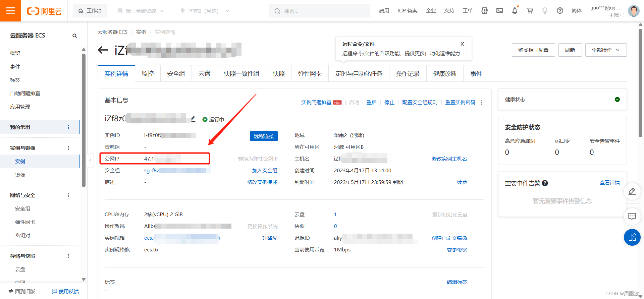Open the help question mark icon
The height and width of the screenshot is (299, 644).
560,11
